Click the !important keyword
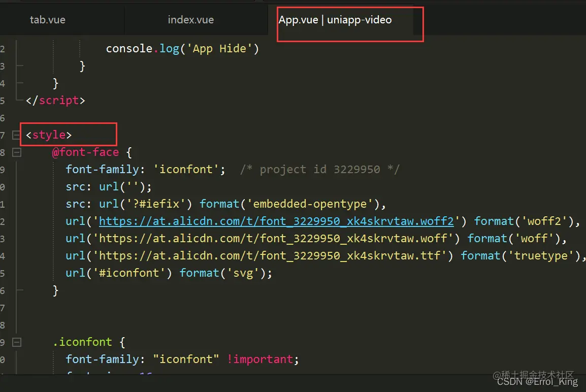The width and height of the screenshot is (586, 392). 259,359
